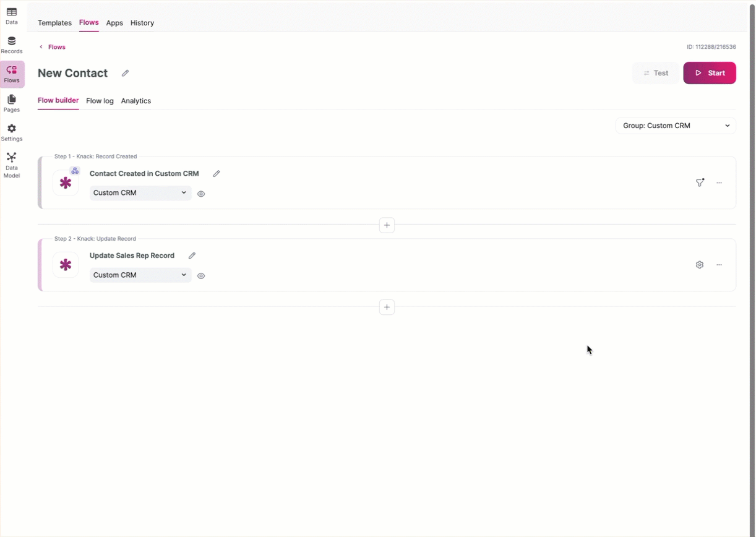Rename the Update Sales Rep Record step
This screenshot has height=537, width=756.
click(x=192, y=256)
